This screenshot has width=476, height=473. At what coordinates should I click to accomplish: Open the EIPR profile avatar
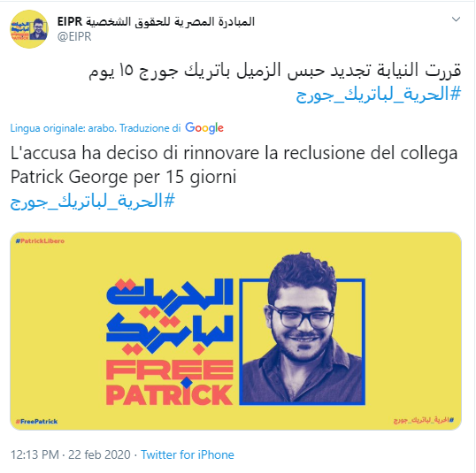pos(29,29)
